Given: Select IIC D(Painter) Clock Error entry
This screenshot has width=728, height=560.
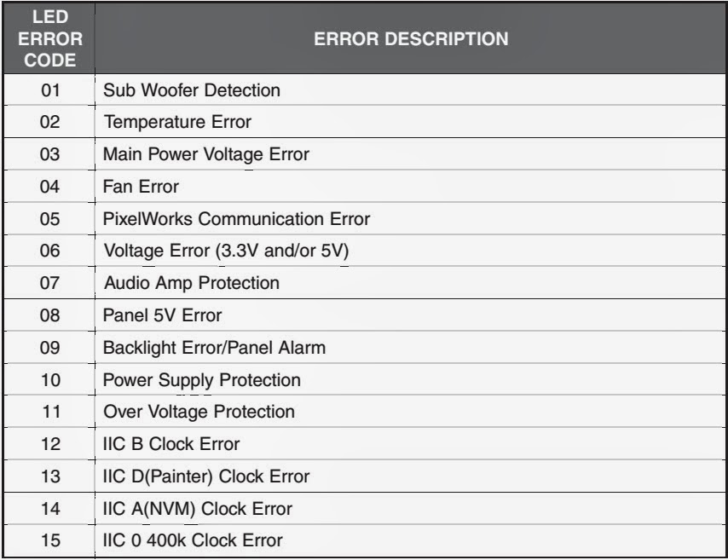Looking at the screenshot, I should (x=205, y=476).
